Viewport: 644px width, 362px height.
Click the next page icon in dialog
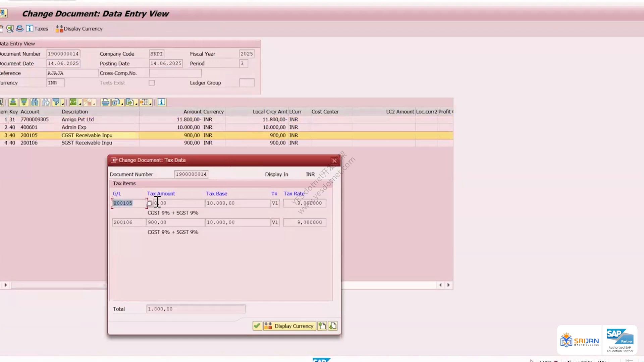(333, 326)
